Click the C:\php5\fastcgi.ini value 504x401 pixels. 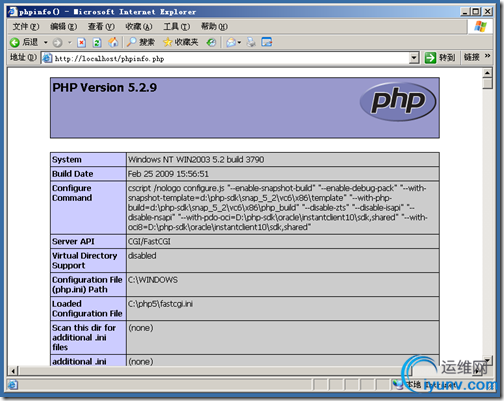(x=160, y=304)
